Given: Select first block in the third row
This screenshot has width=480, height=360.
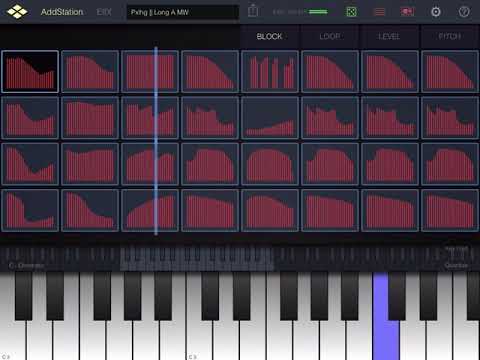Looking at the screenshot, I should (x=30, y=164).
